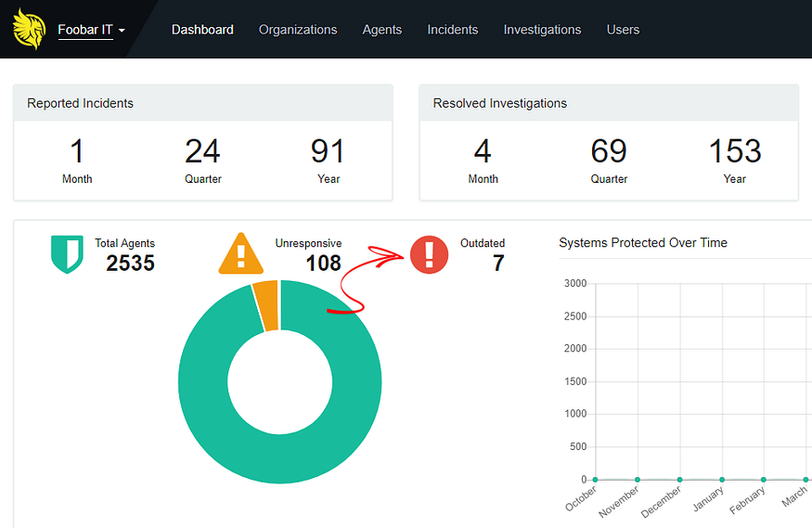812x528 pixels.
Task: Click the Resolved Investigations year value 153
Action: 735,151
